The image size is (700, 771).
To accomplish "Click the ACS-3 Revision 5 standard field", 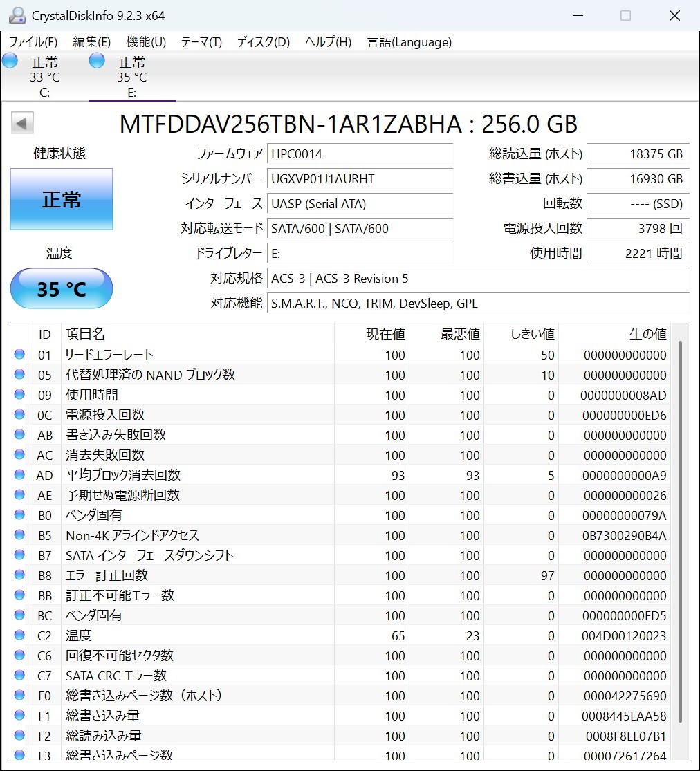I will (478, 278).
